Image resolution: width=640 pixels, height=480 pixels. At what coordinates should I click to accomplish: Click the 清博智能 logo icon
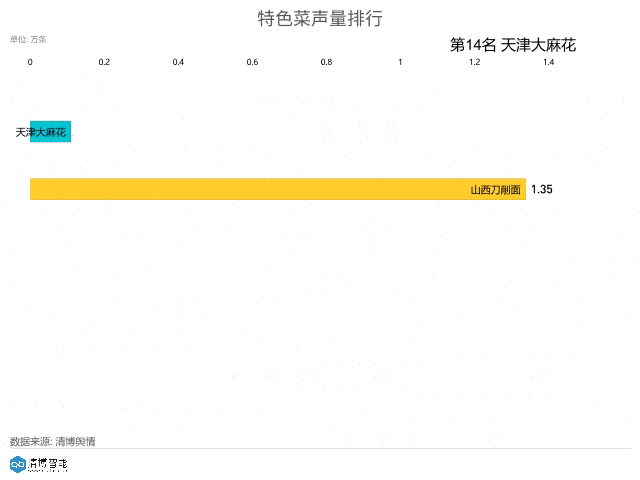tap(18, 464)
